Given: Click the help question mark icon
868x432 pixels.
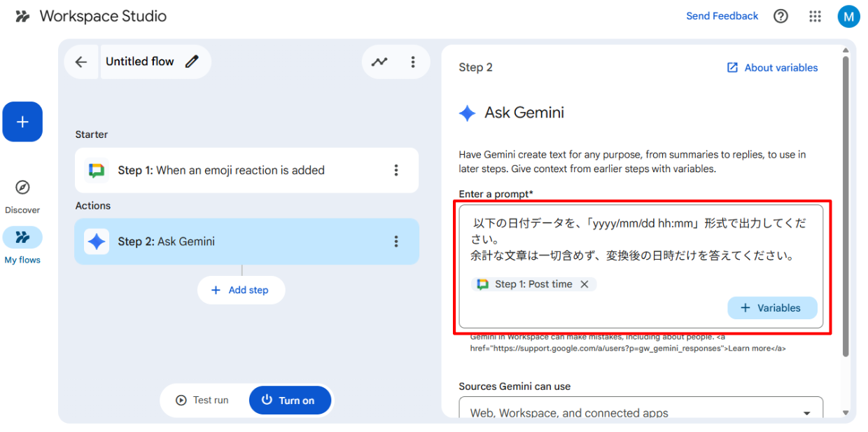Looking at the screenshot, I should pos(780,16).
